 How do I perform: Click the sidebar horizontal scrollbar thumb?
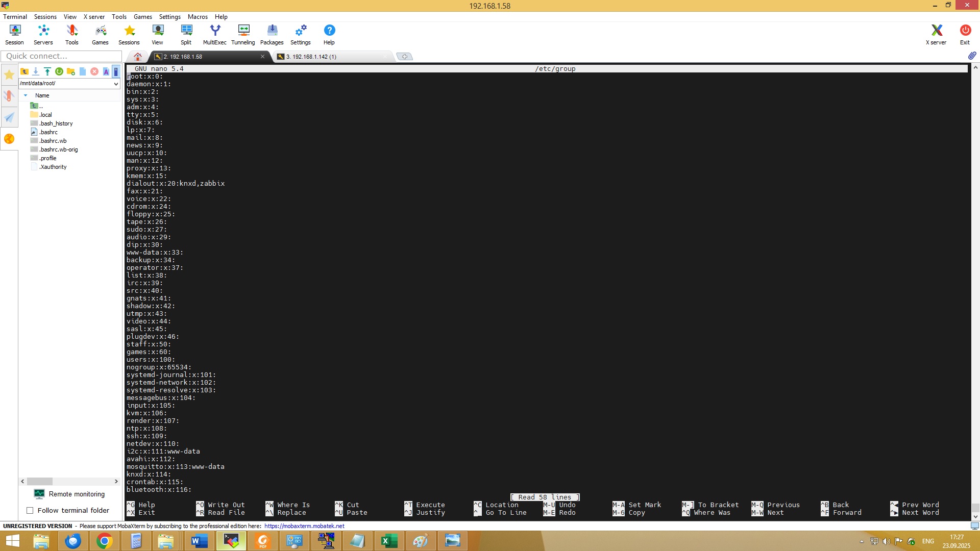click(x=40, y=482)
